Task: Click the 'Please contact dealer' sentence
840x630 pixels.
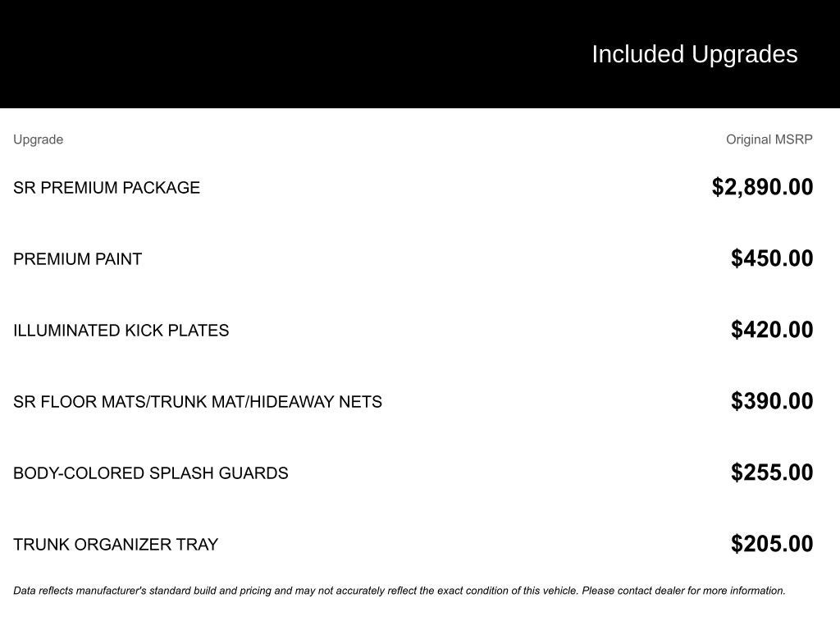Action: click(x=683, y=591)
